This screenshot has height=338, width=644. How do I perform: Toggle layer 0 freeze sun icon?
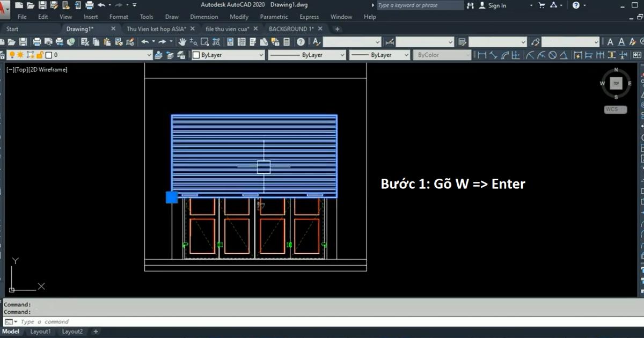point(20,55)
